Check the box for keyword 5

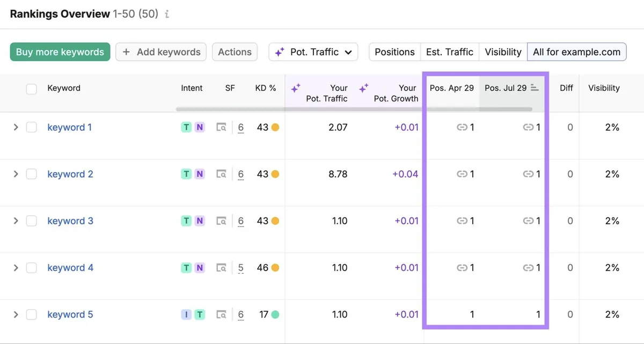point(32,314)
